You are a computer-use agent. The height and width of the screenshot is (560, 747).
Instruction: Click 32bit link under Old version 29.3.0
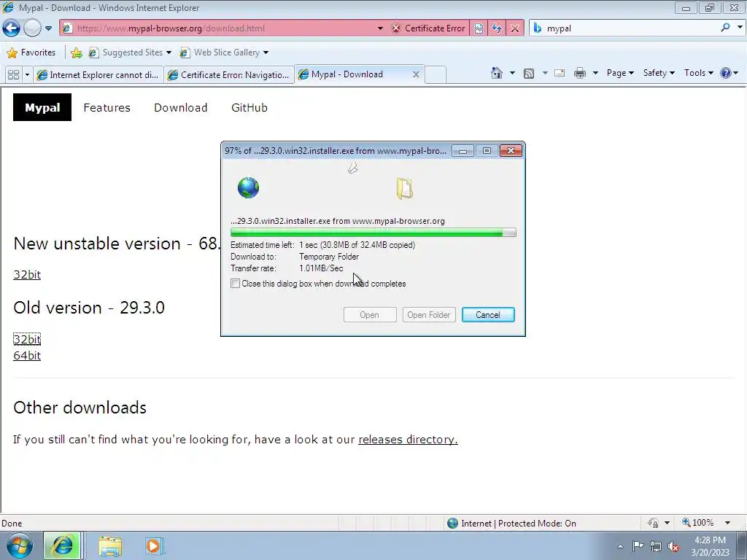point(27,339)
